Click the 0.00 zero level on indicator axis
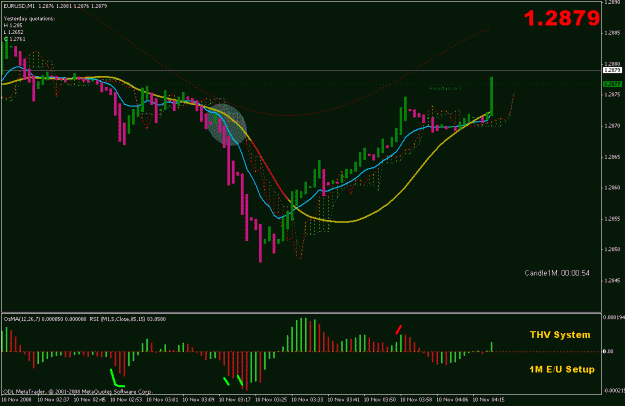The width and height of the screenshot is (625, 406). [x=608, y=351]
